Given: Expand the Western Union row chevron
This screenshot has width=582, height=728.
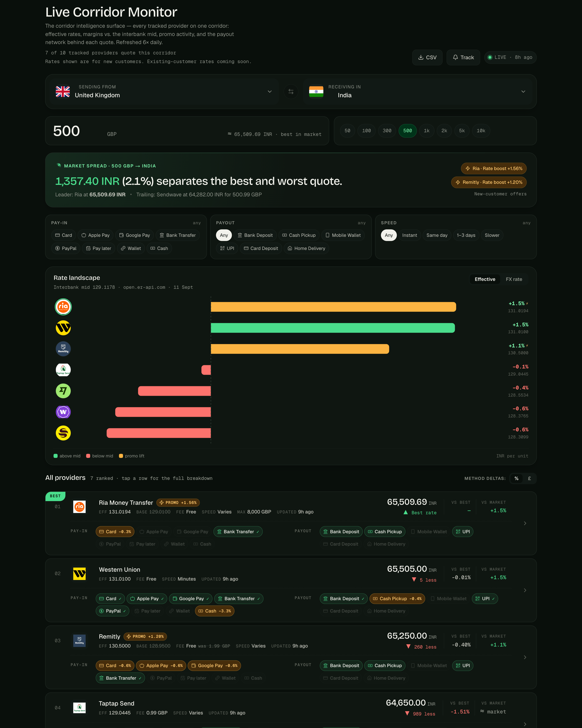Looking at the screenshot, I should click(525, 590).
